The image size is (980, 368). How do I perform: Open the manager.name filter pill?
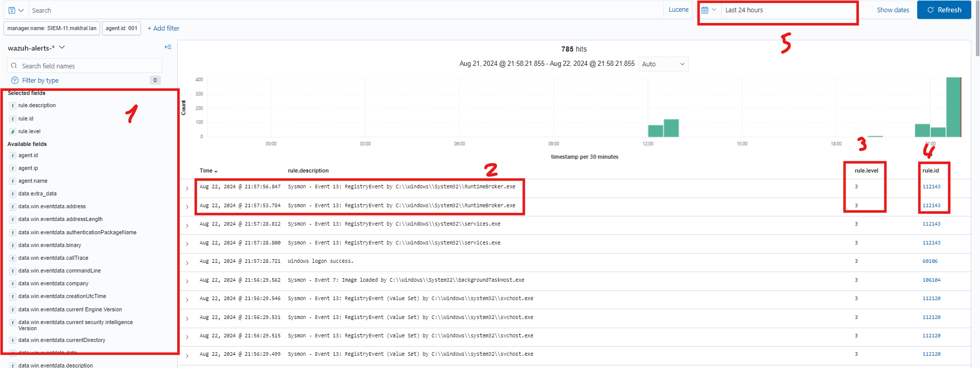[52, 29]
